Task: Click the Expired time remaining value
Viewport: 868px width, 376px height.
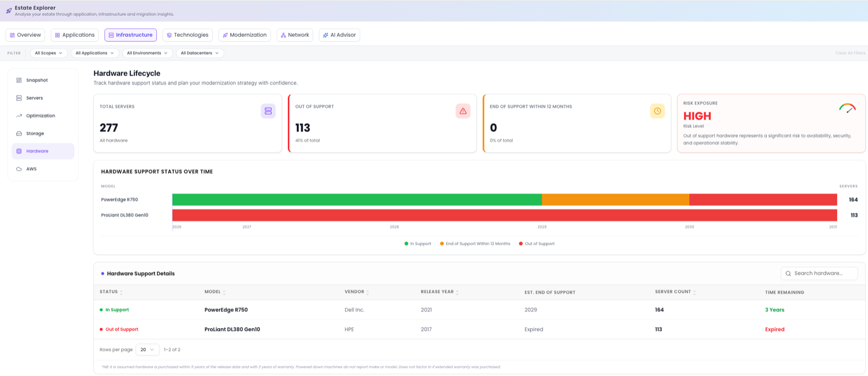Action: coord(775,329)
